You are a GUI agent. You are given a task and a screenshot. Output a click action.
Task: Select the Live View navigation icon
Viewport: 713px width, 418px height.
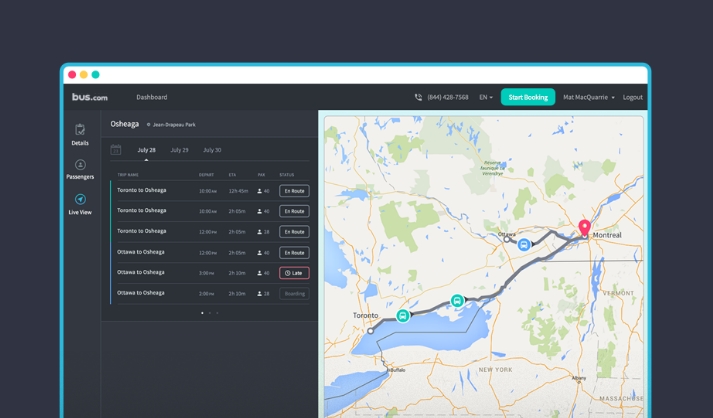(x=80, y=200)
